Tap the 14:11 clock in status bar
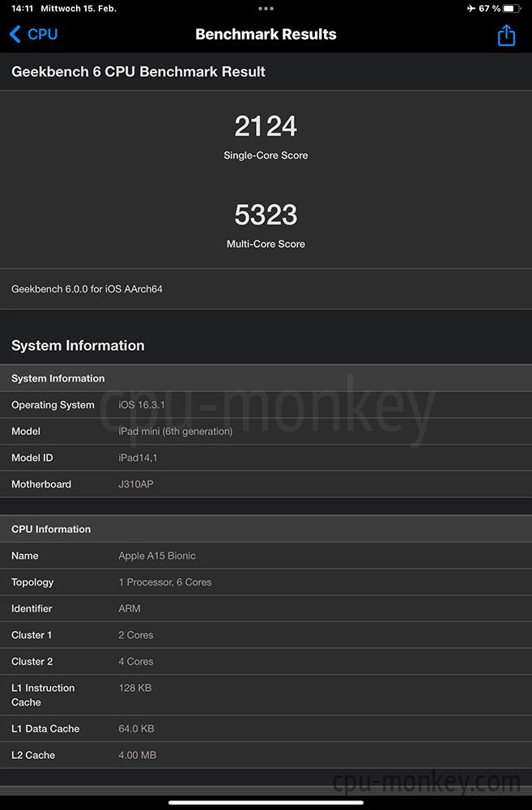The image size is (532, 810). [x=22, y=8]
